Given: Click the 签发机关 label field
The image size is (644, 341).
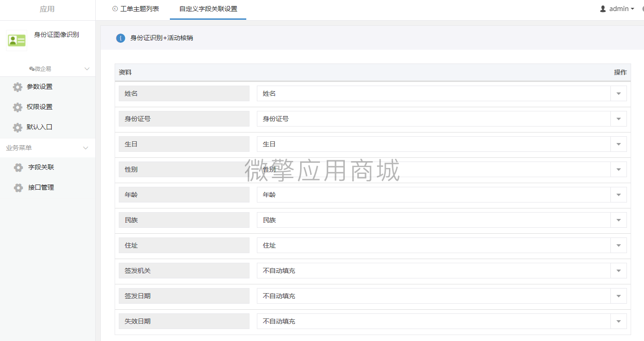Looking at the screenshot, I should coord(184,271).
